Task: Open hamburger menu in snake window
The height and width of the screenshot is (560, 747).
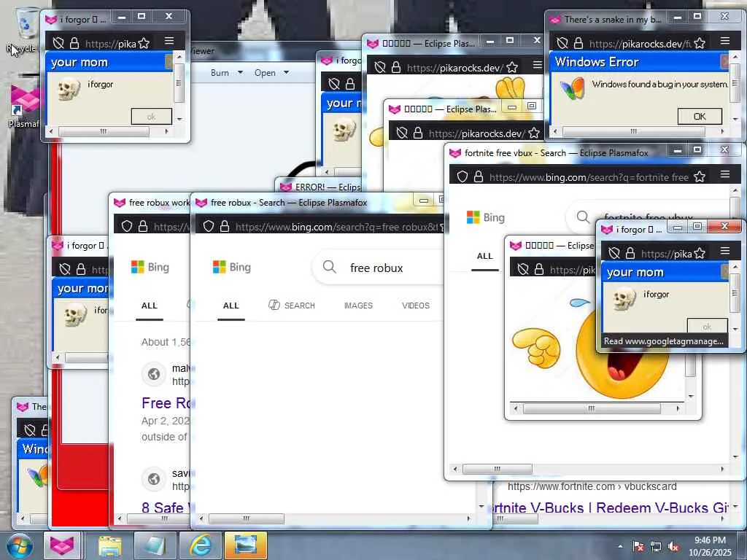Action: click(724, 41)
